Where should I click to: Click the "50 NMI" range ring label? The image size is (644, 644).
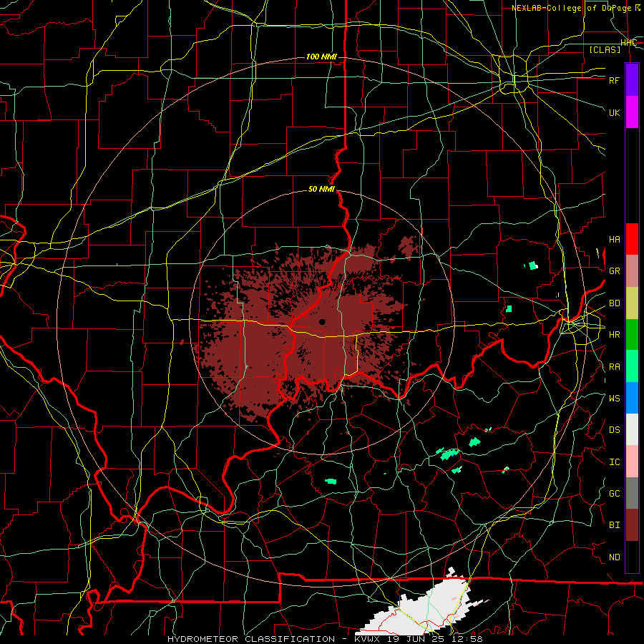point(321,189)
